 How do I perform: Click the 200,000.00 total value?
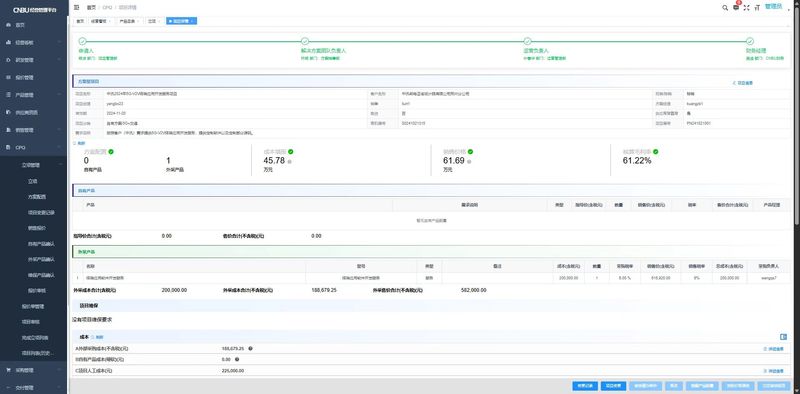pyautogui.click(x=174, y=290)
